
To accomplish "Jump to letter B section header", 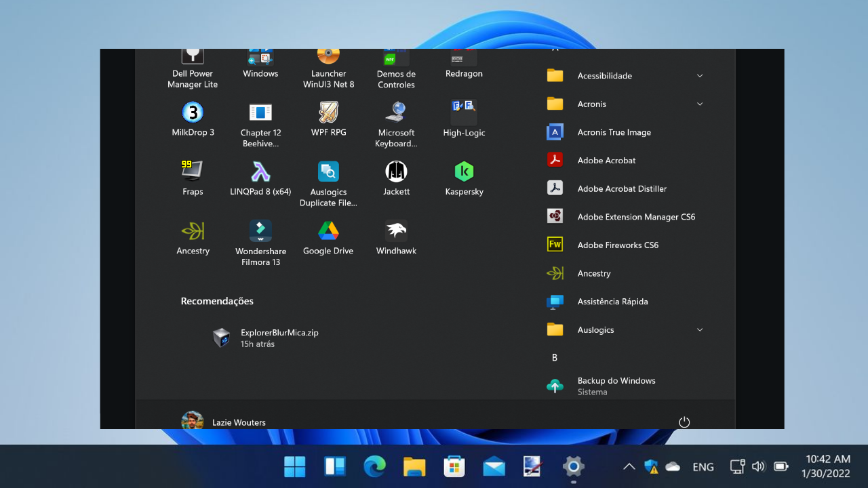I will click(555, 358).
